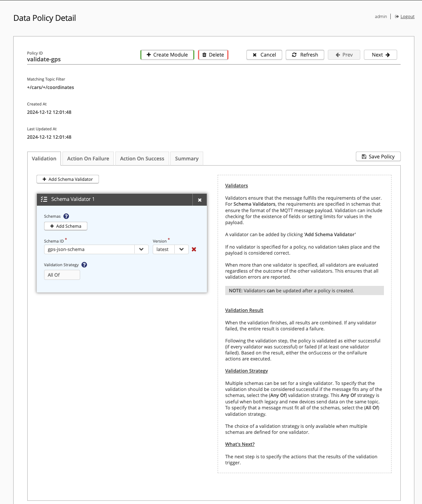
Task: Open the Action On Failure tab
Action: pyautogui.click(x=88, y=158)
